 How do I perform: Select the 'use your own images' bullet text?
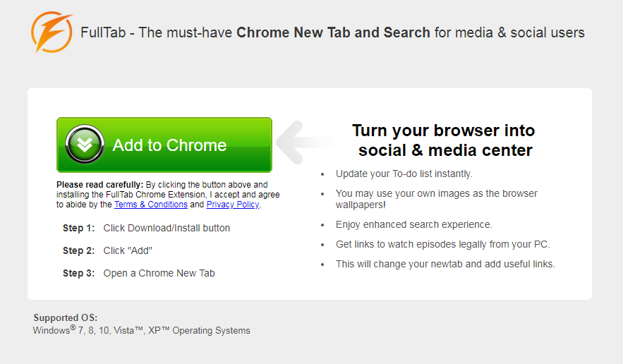coord(436,199)
